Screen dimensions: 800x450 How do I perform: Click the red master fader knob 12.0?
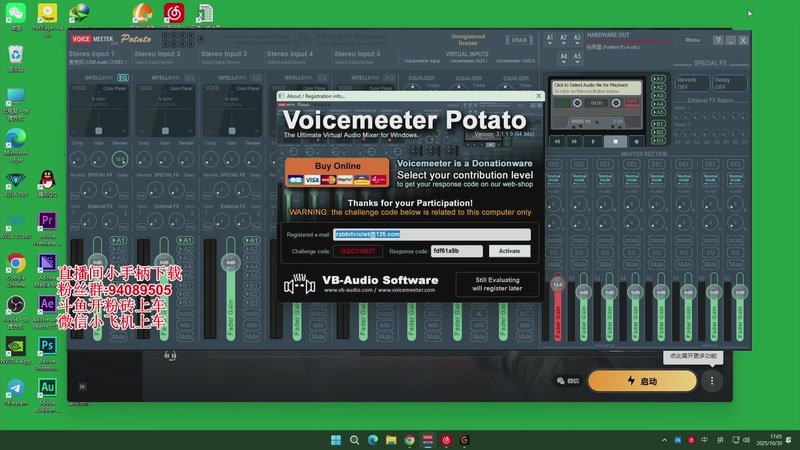[557, 284]
